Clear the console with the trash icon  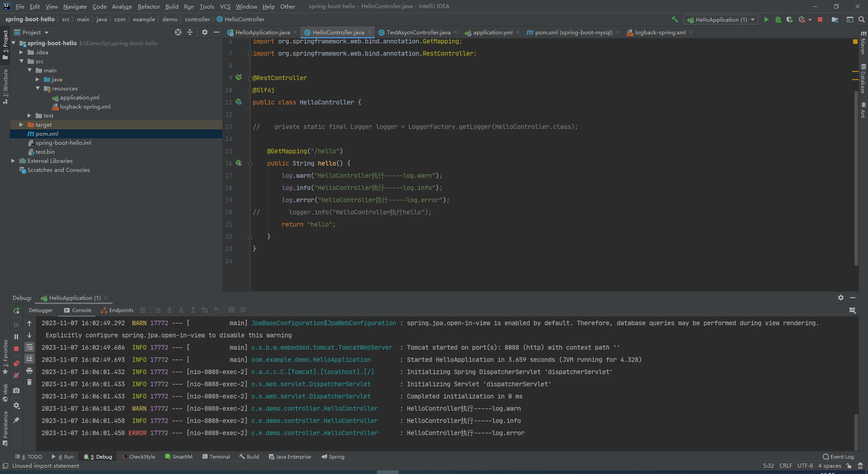tap(29, 382)
